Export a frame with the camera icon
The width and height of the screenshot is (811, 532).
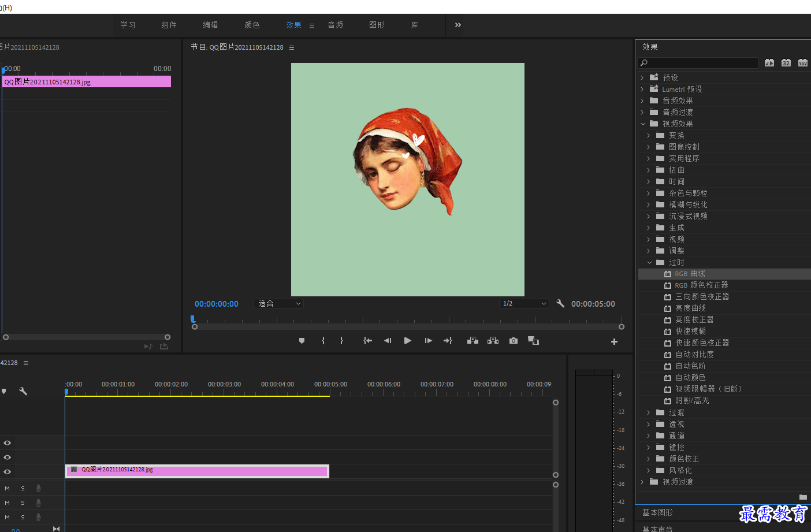point(514,341)
